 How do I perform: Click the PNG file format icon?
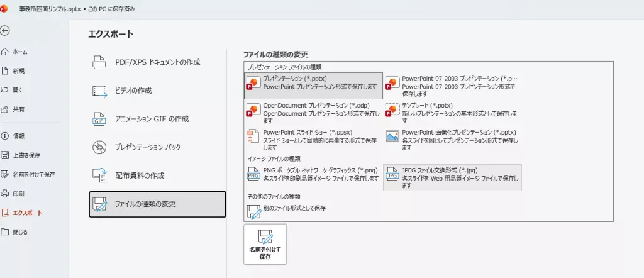coord(253,174)
